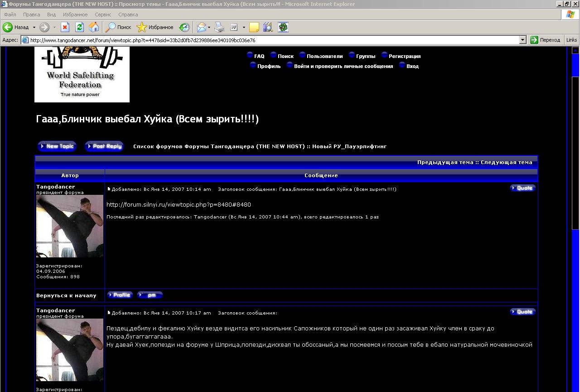Image resolution: width=580 pixels, height=392 pixels.
Task: Open the Сервис menu
Action: pos(103,15)
